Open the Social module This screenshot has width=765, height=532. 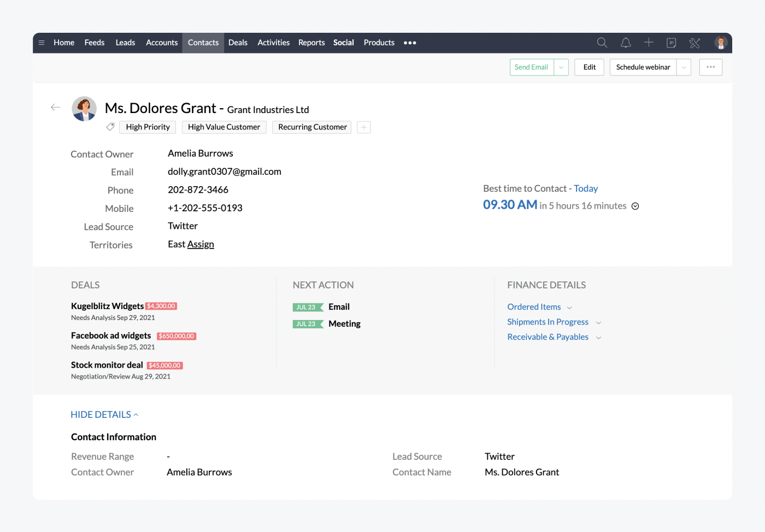(343, 42)
